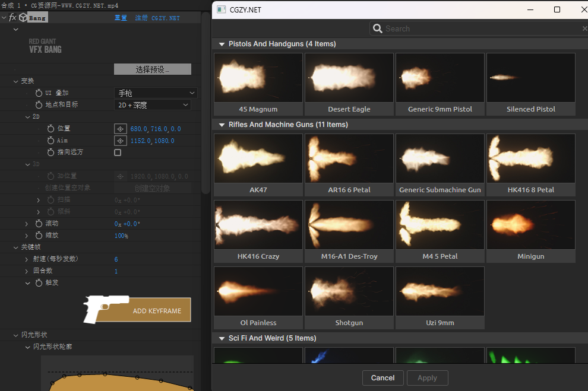Screen dimensions: 588x391
Task: Expand the 缩放 property
Action: click(x=27, y=236)
